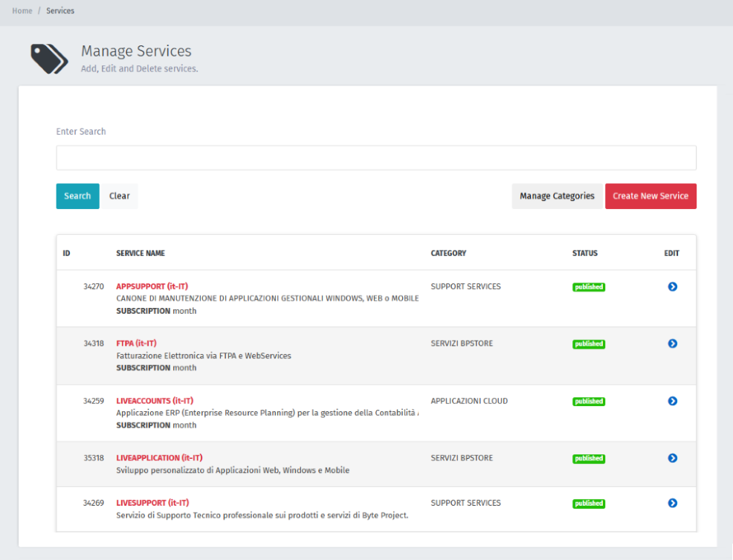Click the Add, Edit and Delete services subtitle
The height and width of the screenshot is (560, 733).
tap(139, 68)
